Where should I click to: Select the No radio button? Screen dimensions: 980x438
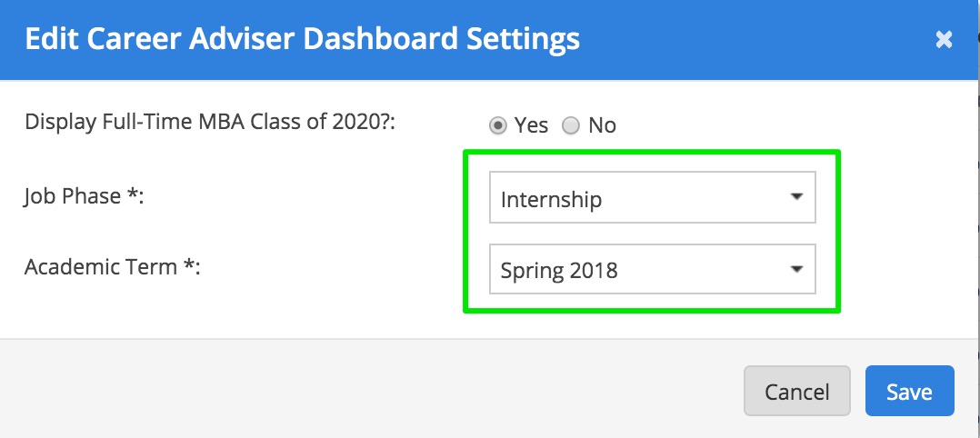(x=571, y=125)
